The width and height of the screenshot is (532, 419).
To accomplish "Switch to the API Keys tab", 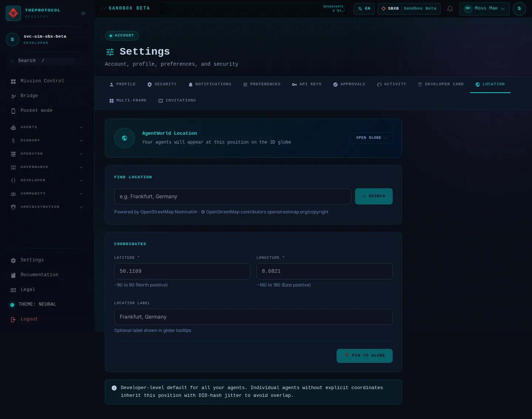I will [x=307, y=85].
